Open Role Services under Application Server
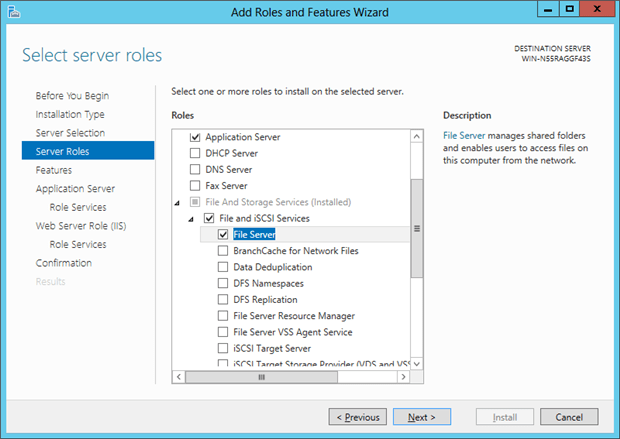This screenshot has height=439, width=620. pyautogui.click(x=78, y=207)
